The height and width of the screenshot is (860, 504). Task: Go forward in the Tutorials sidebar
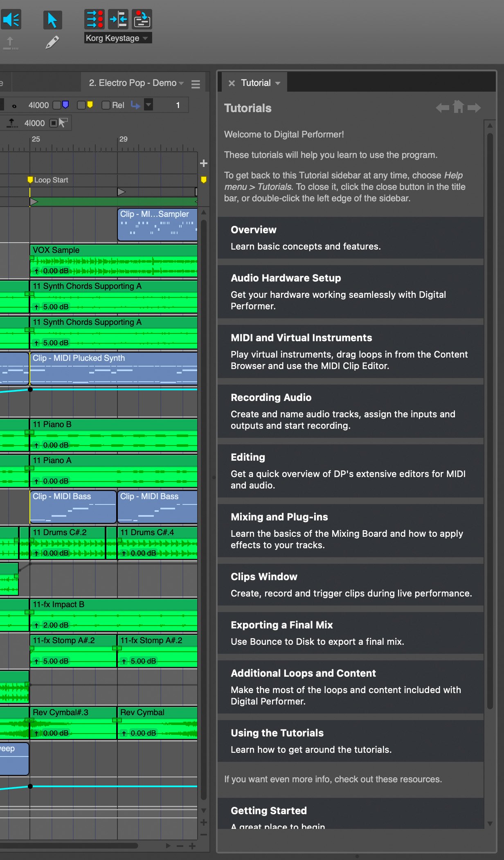[x=474, y=108]
